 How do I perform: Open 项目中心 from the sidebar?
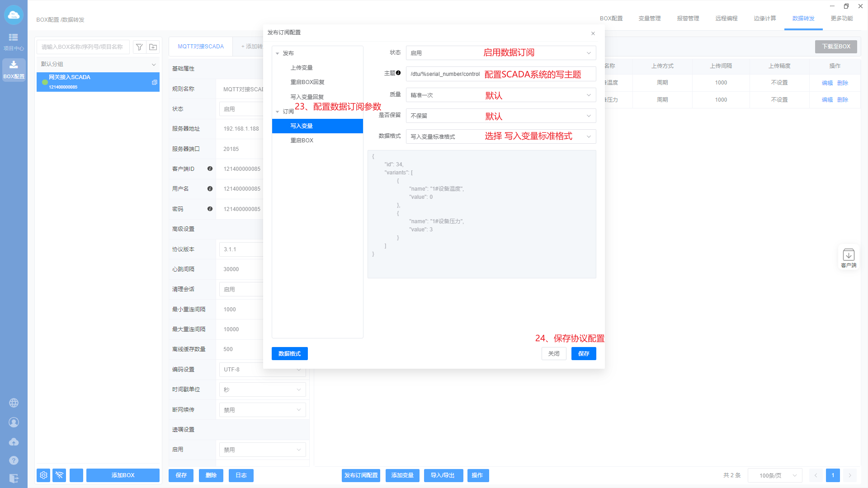click(x=14, y=41)
